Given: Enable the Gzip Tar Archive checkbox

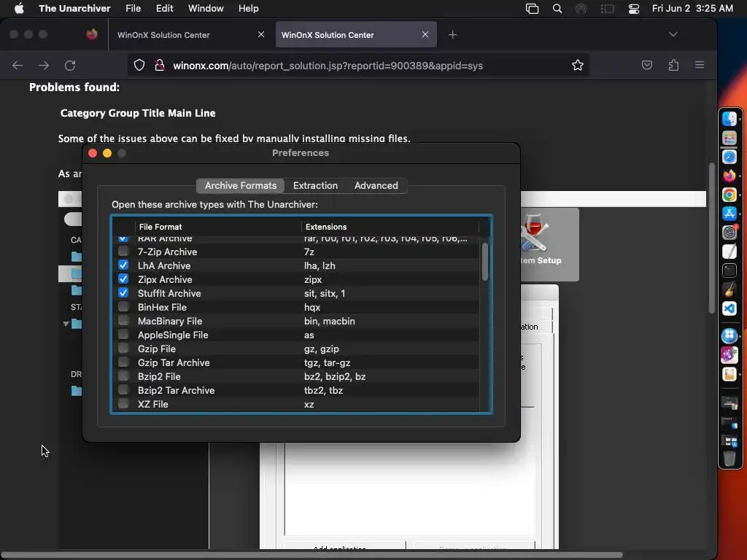Looking at the screenshot, I should tap(123, 362).
